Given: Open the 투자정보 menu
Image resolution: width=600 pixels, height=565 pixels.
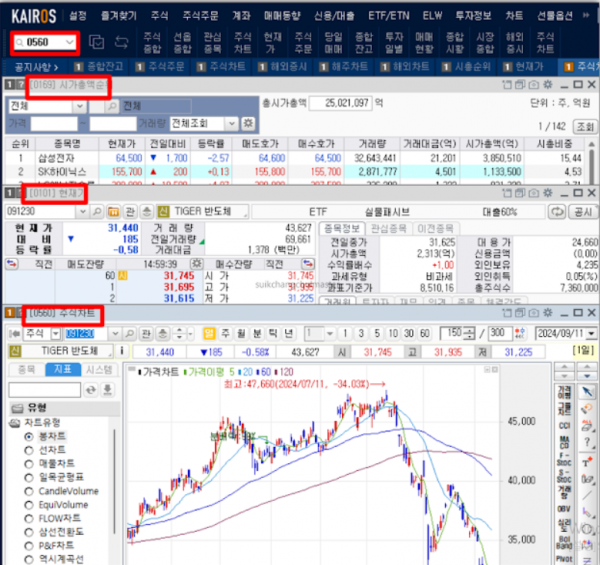Looking at the screenshot, I should [x=473, y=16].
